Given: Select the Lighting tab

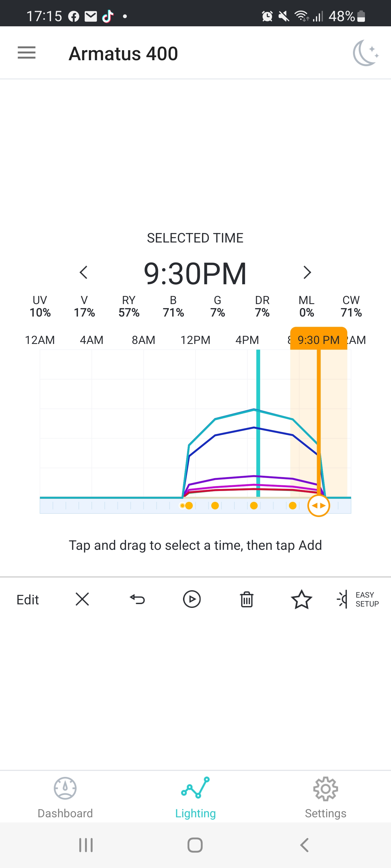Looking at the screenshot, I should coord(195,797).
